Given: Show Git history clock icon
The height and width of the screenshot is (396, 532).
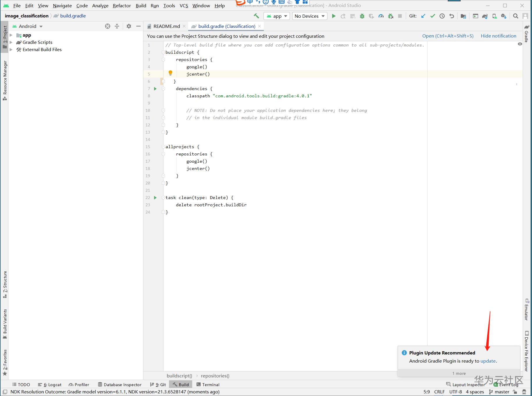Looking at the screenshot, I should (x=442, y=16).
